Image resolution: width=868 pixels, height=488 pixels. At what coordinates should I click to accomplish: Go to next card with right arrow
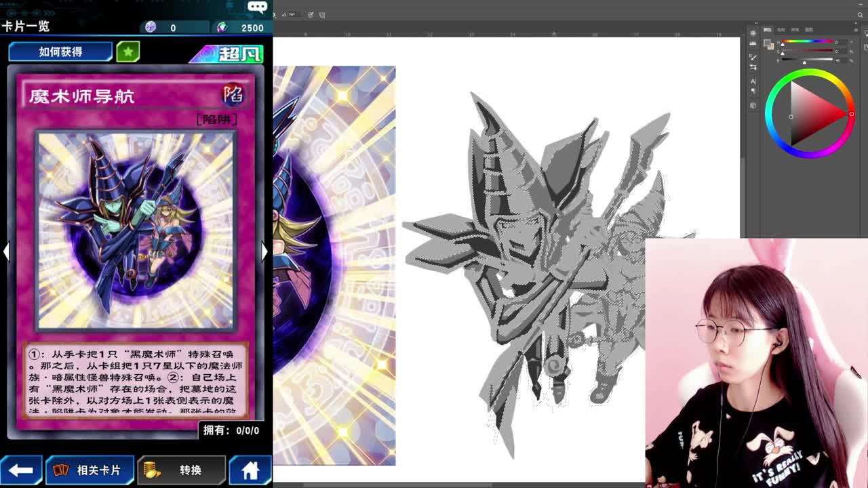tap(265, 251)
